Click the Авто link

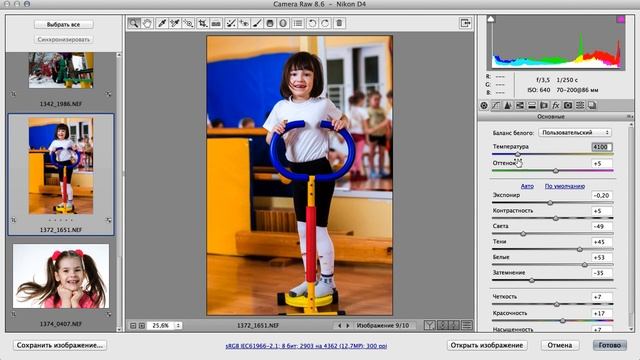(x=527, y=186)
